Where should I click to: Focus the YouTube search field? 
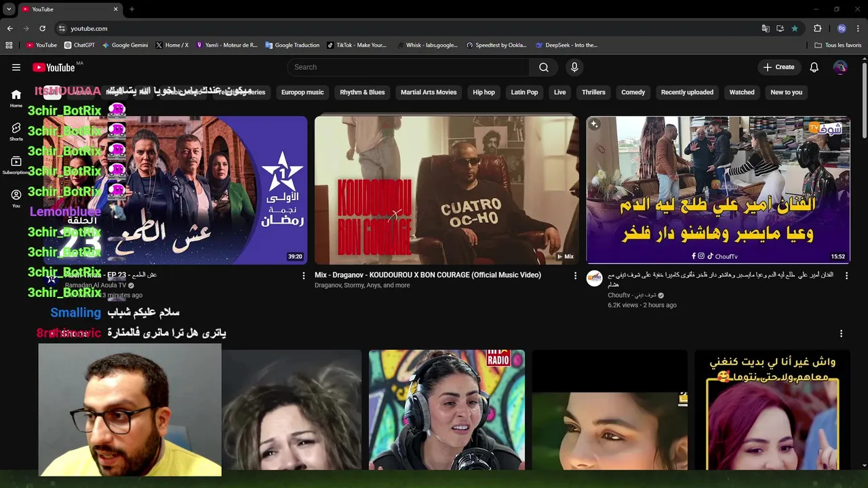click(x=408, y=67)
